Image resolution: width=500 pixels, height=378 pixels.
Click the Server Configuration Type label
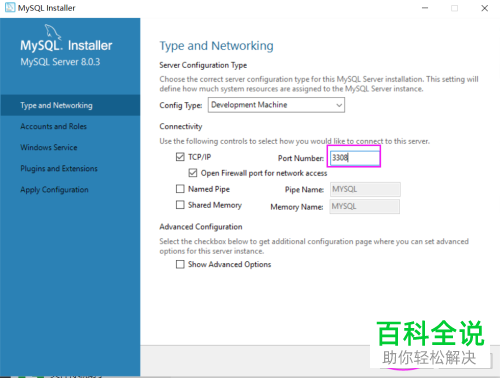click(x=203, y=65)
